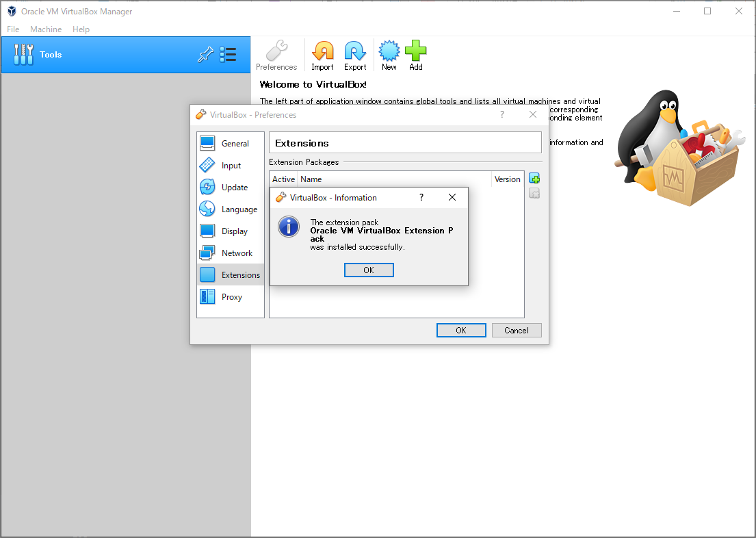Viewport: 756px width, 538px height.
Task: Click OK in the Information dialog
Action: [369, 270]
